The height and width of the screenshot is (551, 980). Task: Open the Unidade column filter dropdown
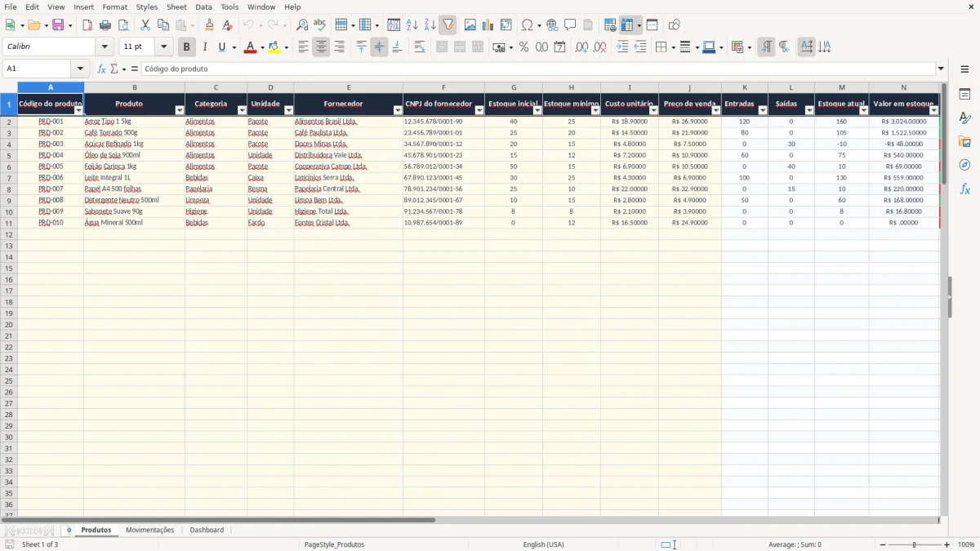point(288,110)
